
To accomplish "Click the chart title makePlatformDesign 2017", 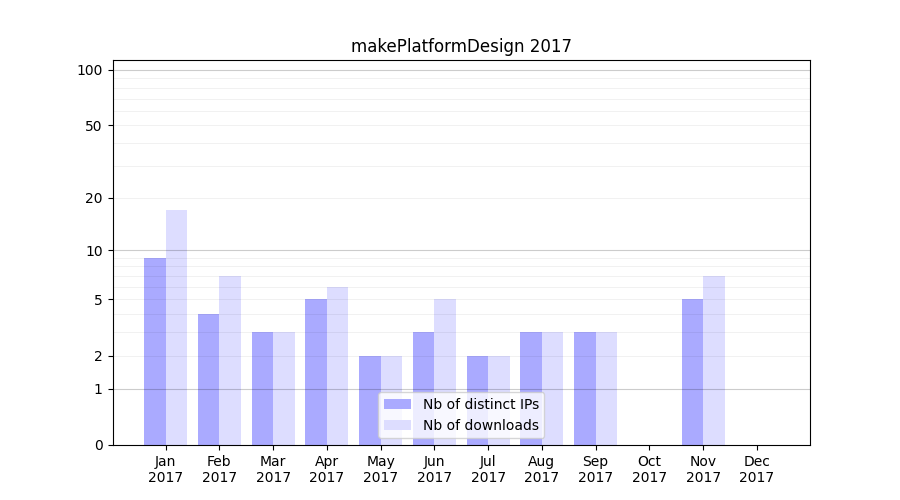I will [461, 46].
